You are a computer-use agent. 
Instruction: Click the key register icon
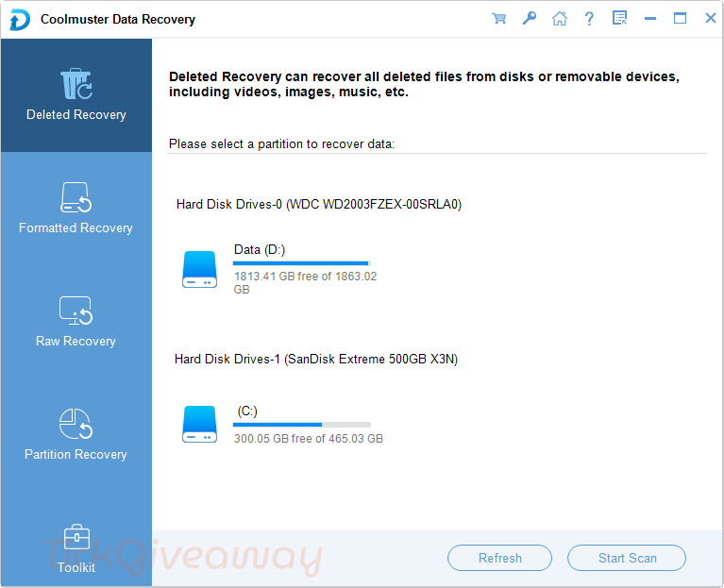click(x=530, y=19)
